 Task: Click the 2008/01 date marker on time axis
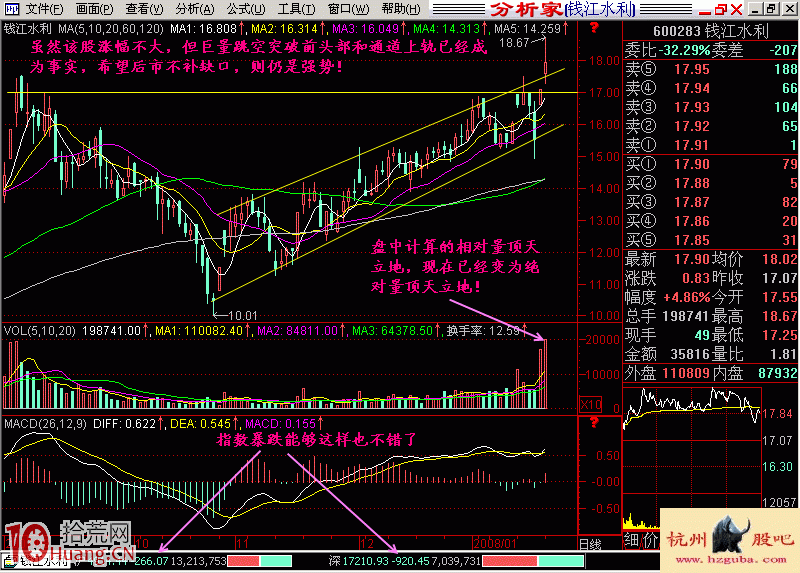tap(494, 543)
